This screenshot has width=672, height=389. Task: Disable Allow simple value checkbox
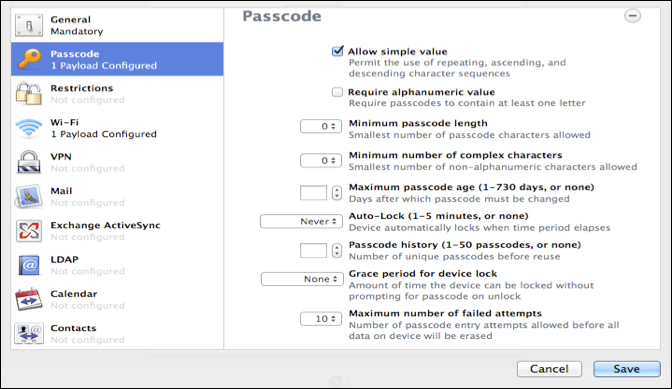point(338,51)
